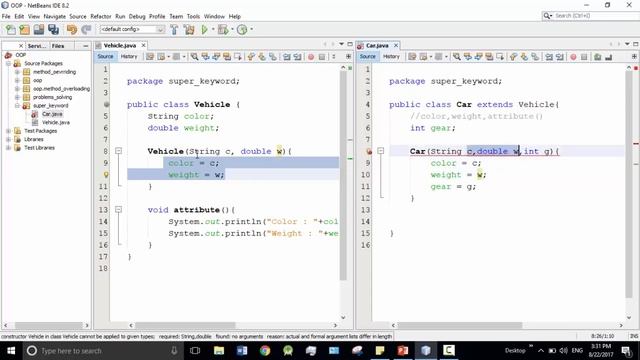This screenshot has width=640, height=360.
Task: Open PowerPoint from the taskbar
Action: click(403, 350)
